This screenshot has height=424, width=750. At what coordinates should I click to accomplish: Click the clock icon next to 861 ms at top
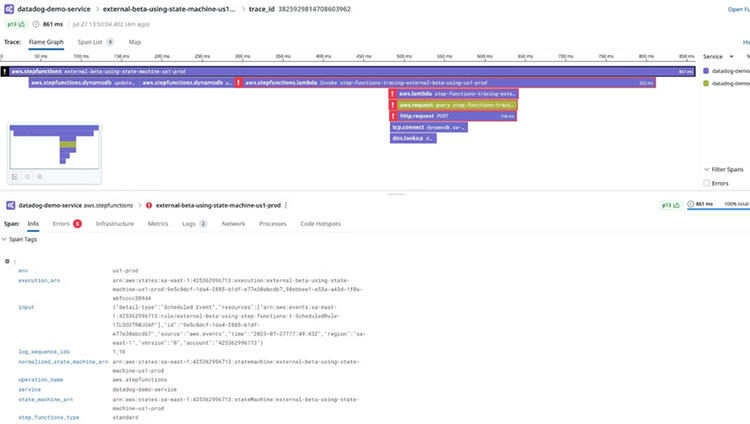click(36, 24)
